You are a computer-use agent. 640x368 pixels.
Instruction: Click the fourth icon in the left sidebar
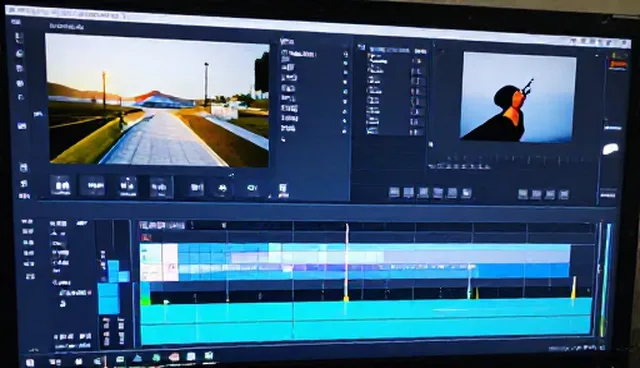(x=20, y=83)
